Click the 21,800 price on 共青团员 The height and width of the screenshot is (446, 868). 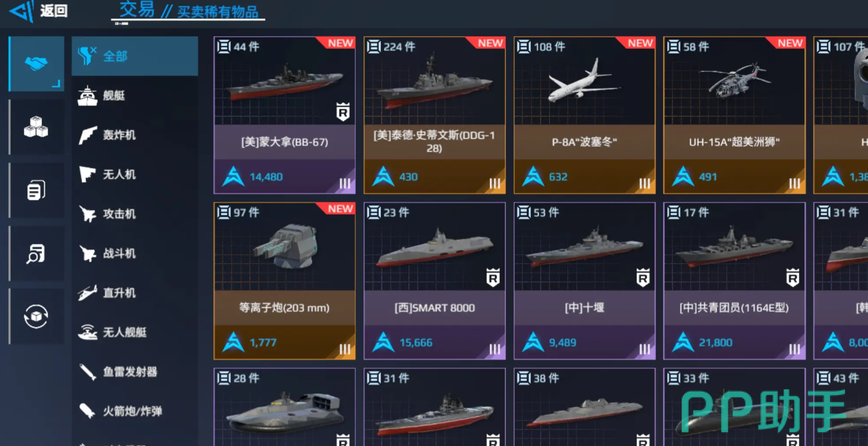pyautogui.click(x=715, y=343)
